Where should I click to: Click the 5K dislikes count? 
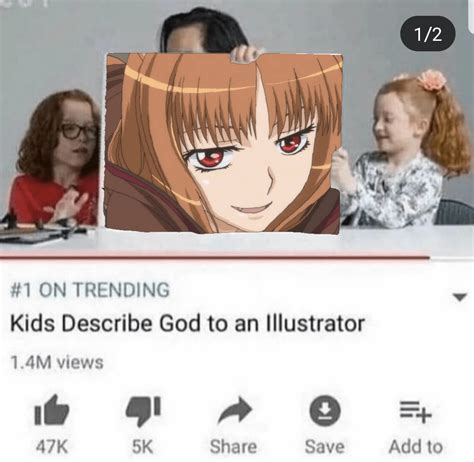click(143, 447)
